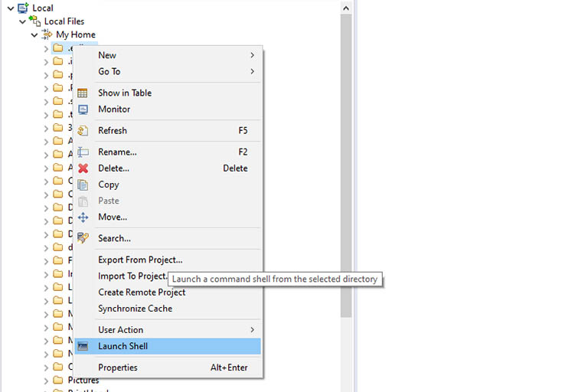
Task: Open Properties from the context menu
Action: 168,367
